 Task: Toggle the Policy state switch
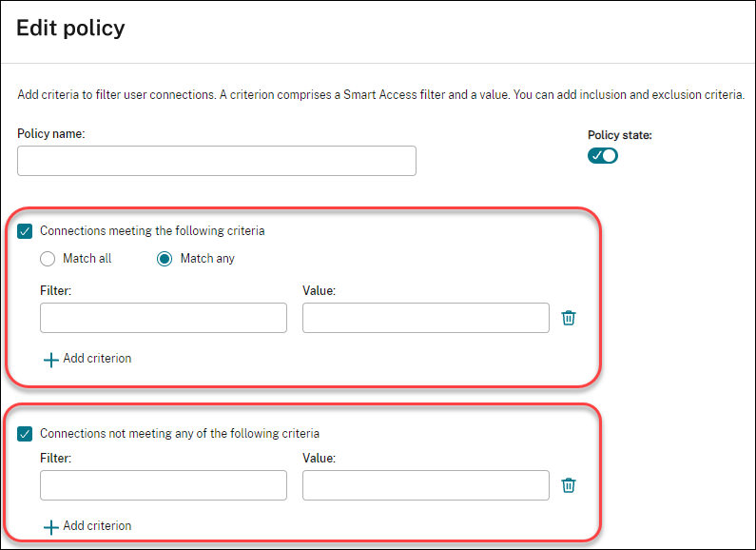pyautogui.click(x=602, y=155)
